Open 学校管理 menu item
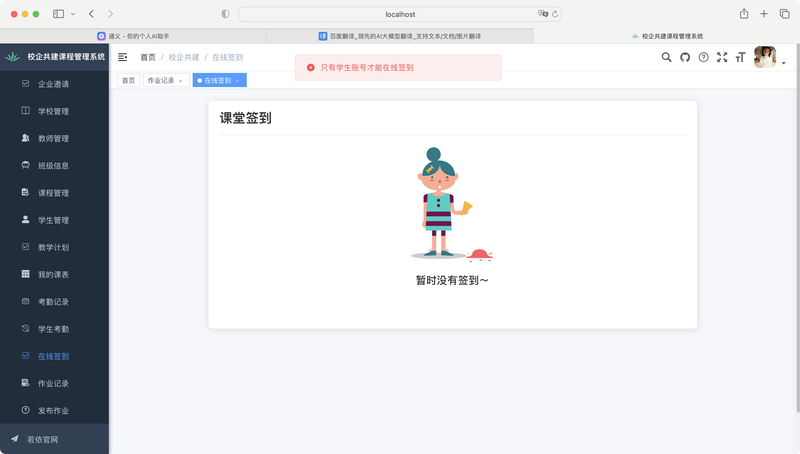The image size is (800, 454). pos(54,111)
